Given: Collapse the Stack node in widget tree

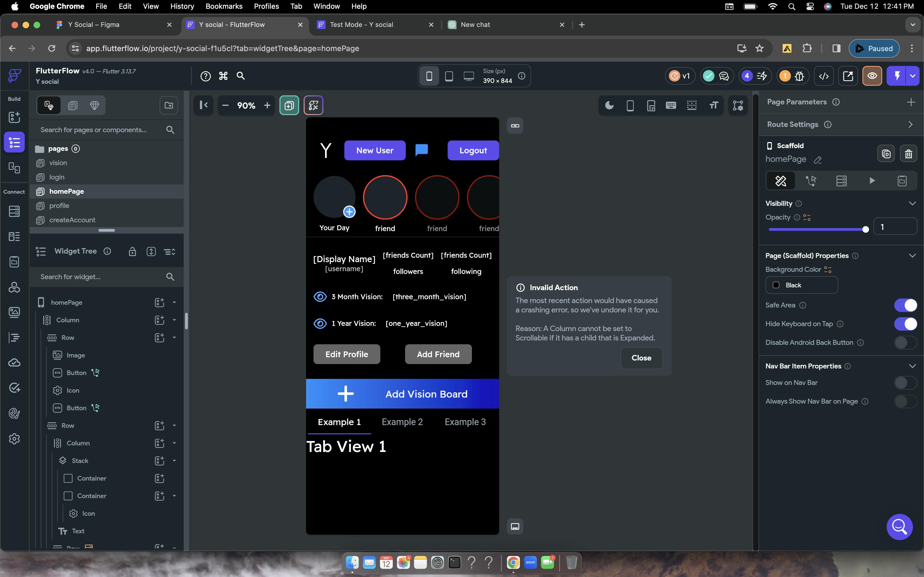Looking at the screenshot, I should tap(174, 461).
